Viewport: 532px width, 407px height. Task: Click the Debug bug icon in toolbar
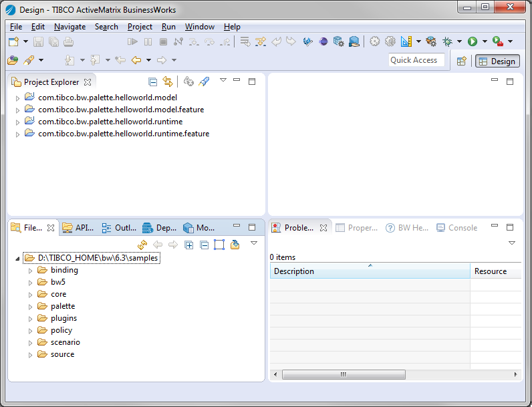(447, 41)
